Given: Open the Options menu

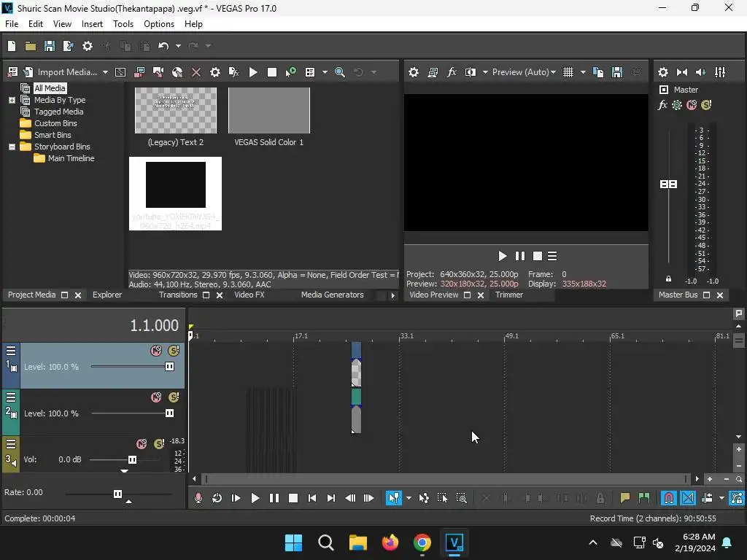Looking at the screenshot, I should pyautogui.click(x=158, y=24).
